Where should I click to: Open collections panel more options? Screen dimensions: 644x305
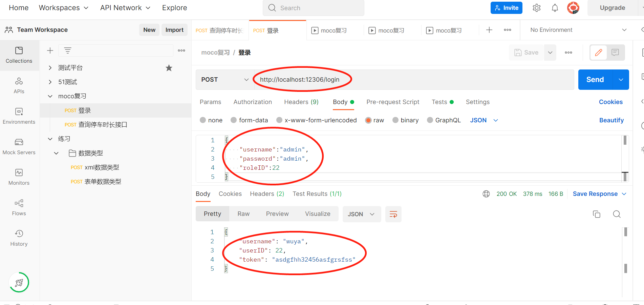pos(181,50)
